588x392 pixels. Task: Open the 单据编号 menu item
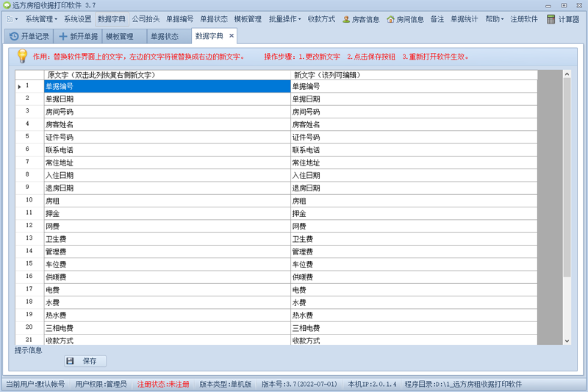tap(179, 19)
